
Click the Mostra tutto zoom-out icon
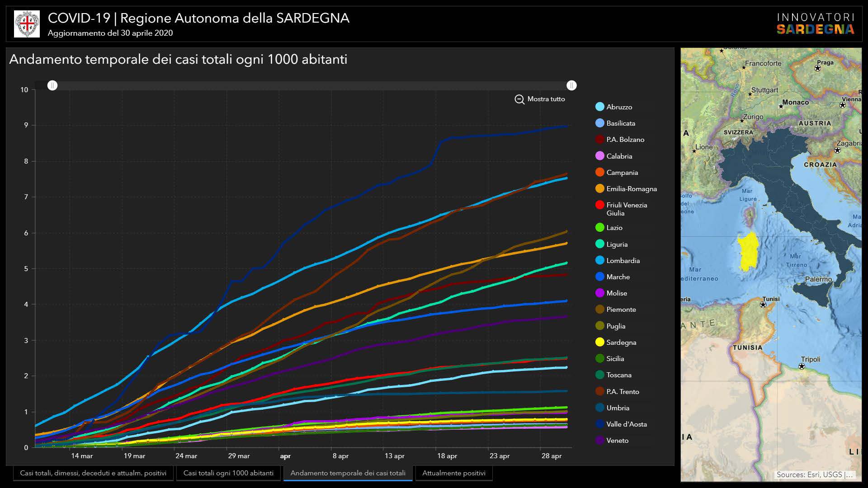tap(519, 99)
